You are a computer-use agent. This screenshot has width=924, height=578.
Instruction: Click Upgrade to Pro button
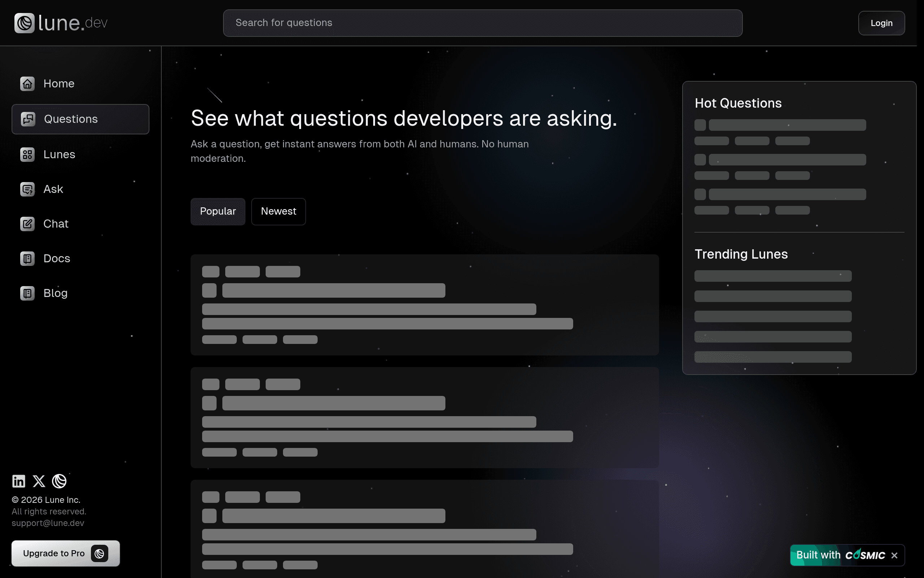[x=66, y=553]
